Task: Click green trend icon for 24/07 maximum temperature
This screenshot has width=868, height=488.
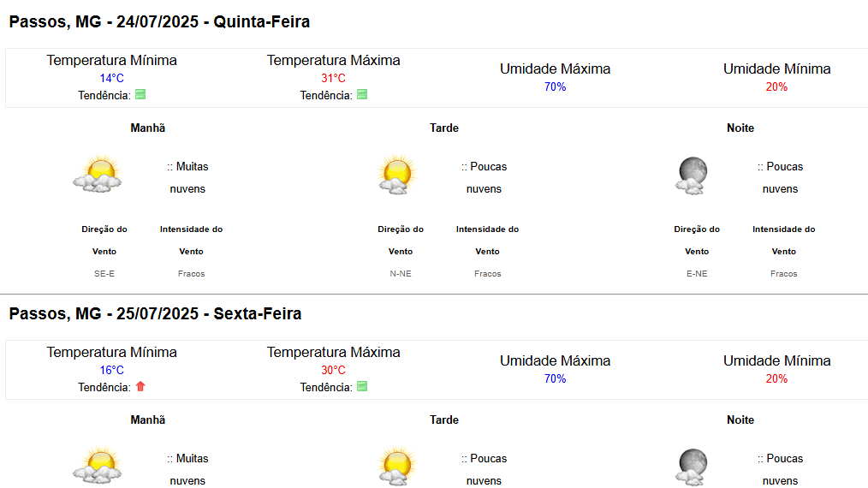Action: click(x=362, y=95)
